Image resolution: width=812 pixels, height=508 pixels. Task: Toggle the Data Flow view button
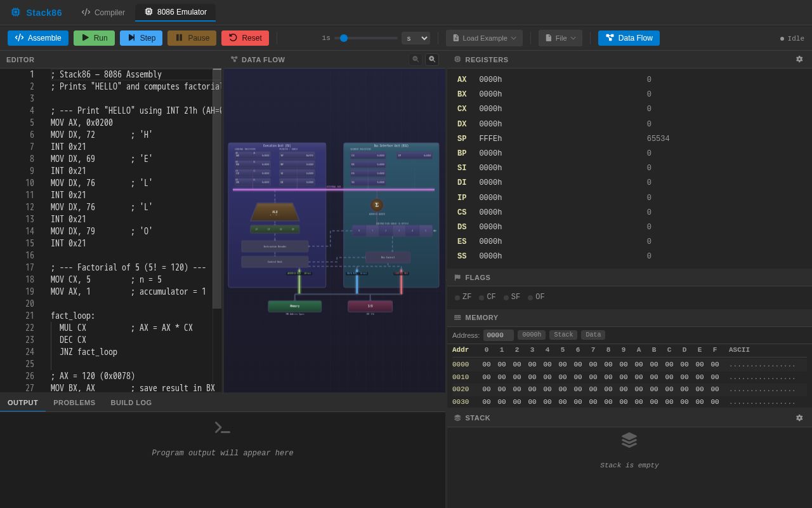click(629, 38)
